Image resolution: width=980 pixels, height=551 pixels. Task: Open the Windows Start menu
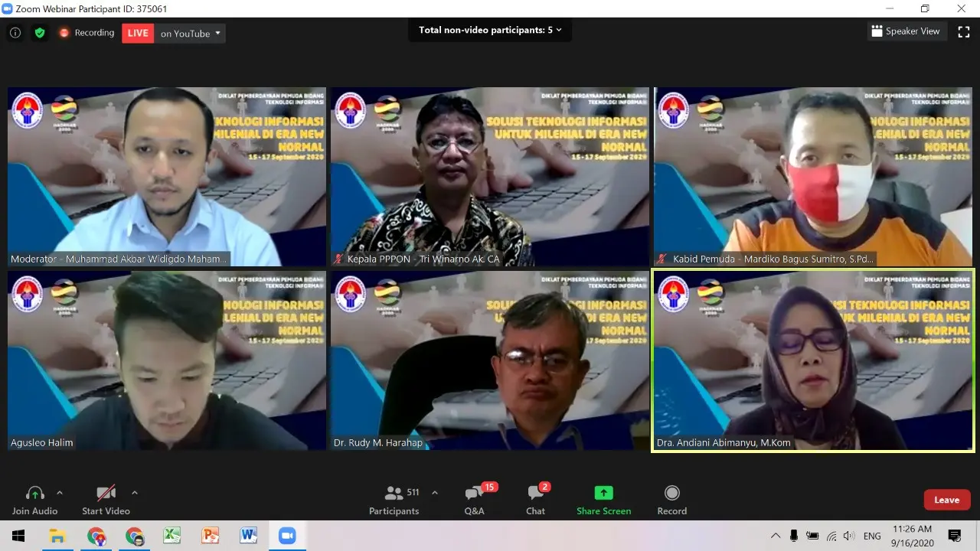[18, 536]
